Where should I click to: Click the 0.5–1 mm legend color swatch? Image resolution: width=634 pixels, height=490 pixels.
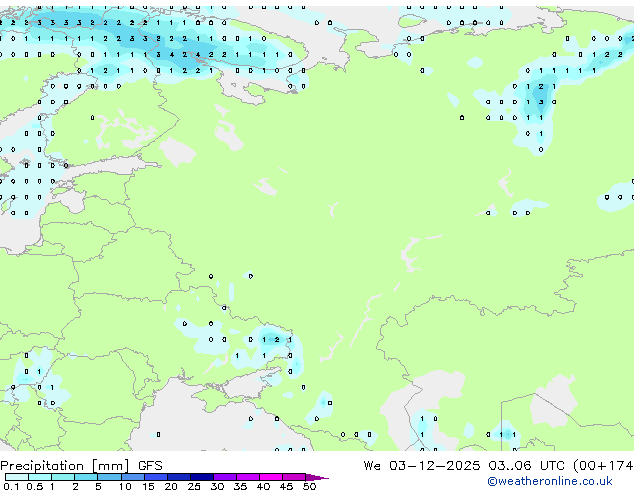(x=40, y=477)
